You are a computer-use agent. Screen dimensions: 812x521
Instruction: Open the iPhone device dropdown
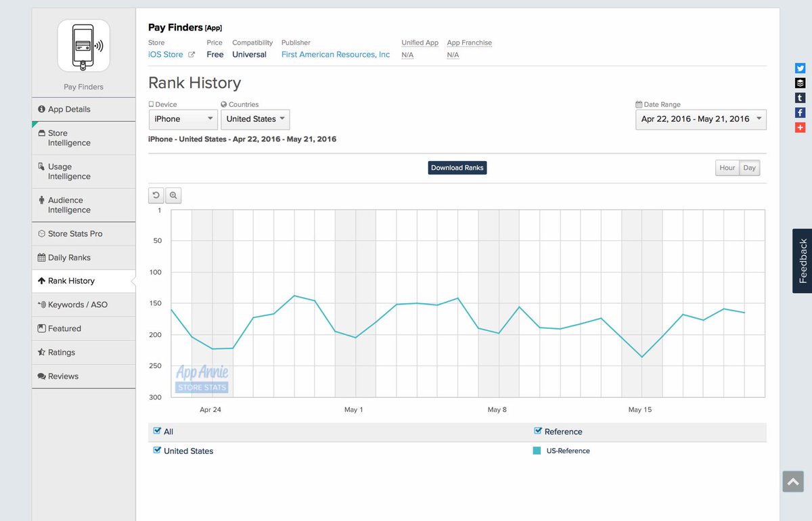pyautogui.click(x=183, y=119)
